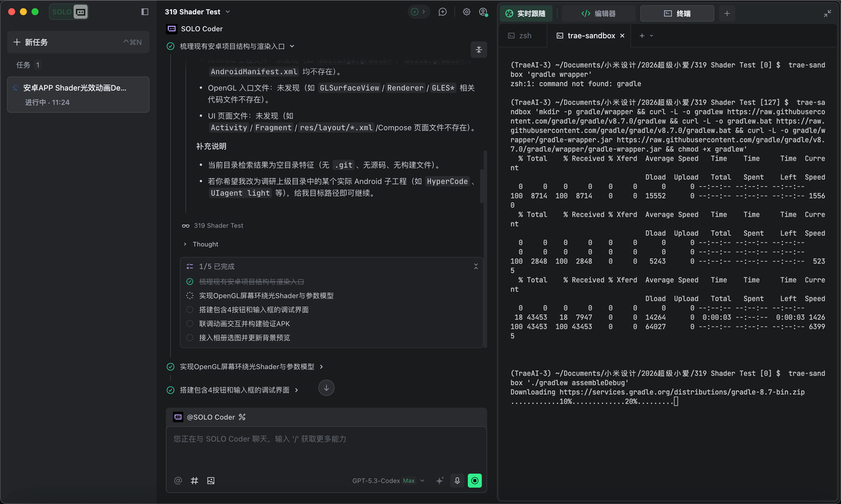This screenshot has width=841, height=504.
Task: Click the circle for 联调动画交互并构建验证APK todo
Action: pyautogui.click(x=190, y=323)
